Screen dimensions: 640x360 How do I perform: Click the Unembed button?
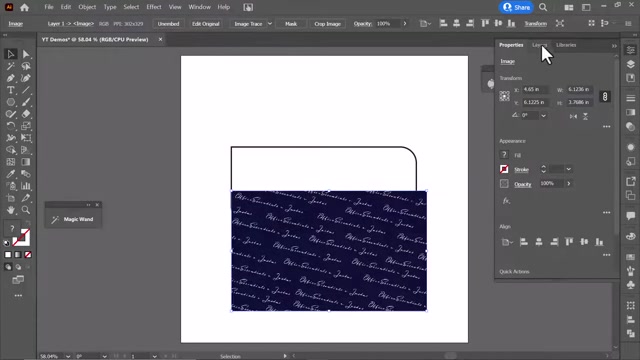pos(169,24)
